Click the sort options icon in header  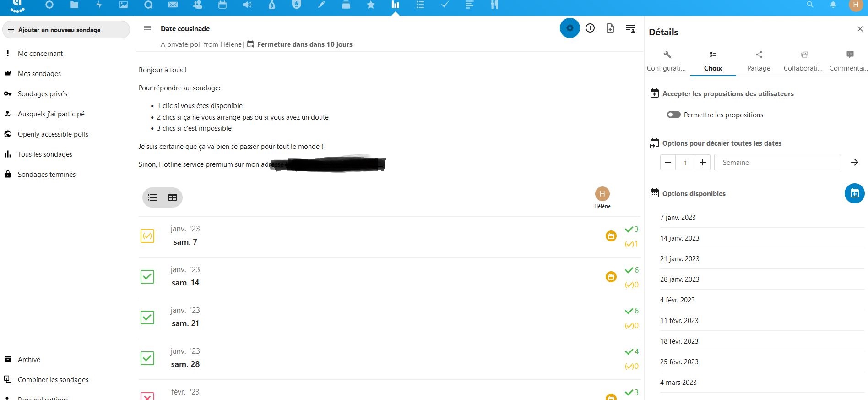630,28
